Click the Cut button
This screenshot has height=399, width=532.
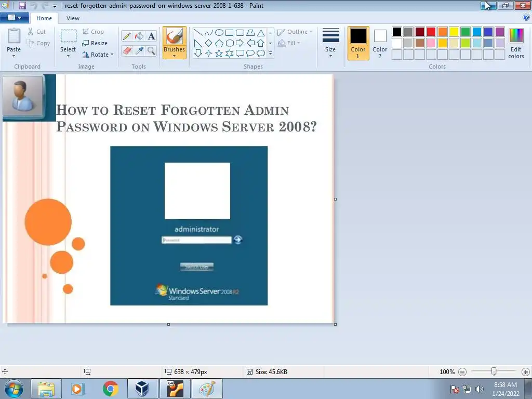37,32
